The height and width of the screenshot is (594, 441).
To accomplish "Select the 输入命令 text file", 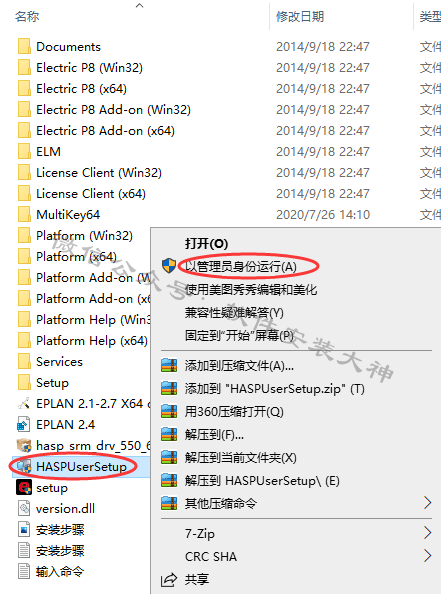I will click(x=51, y=571).
